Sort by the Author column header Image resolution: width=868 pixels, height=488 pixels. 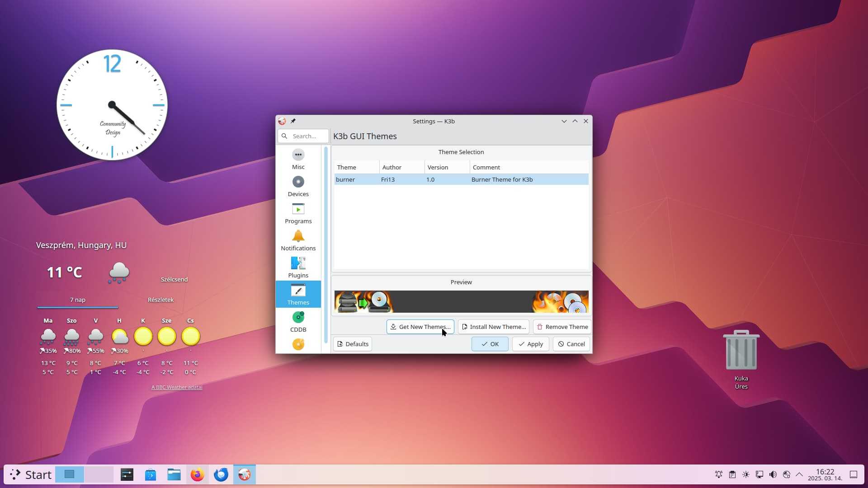click(402, 167)
